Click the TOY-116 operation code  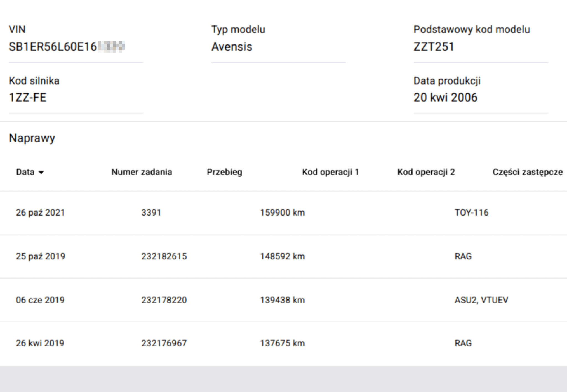coord(471,212)
